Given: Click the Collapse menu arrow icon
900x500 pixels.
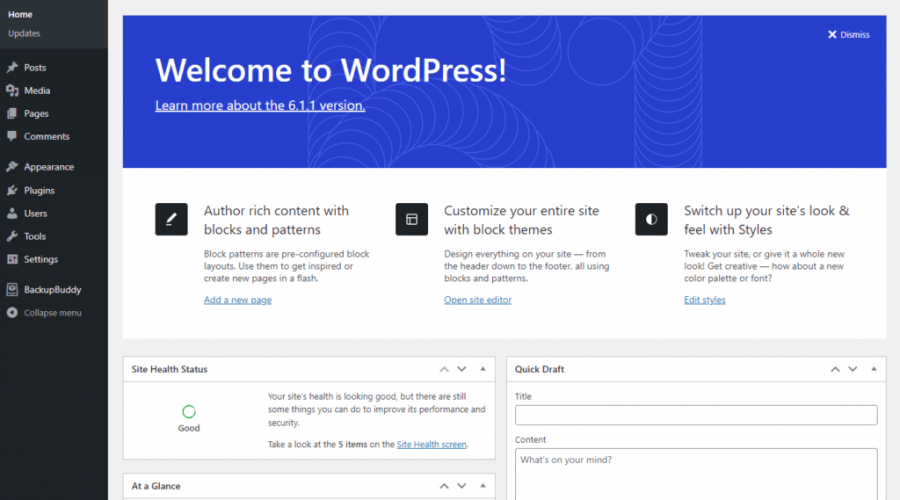Looking at the screenshot, I should [x=12, y=312].
